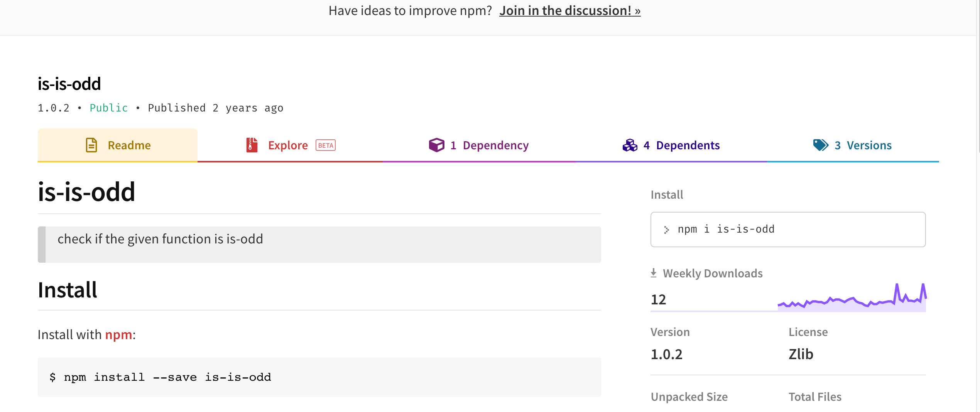Click the small 'is-is-odd' package title heading
This screenshot has height=412, width=980.
click(69, 84)
